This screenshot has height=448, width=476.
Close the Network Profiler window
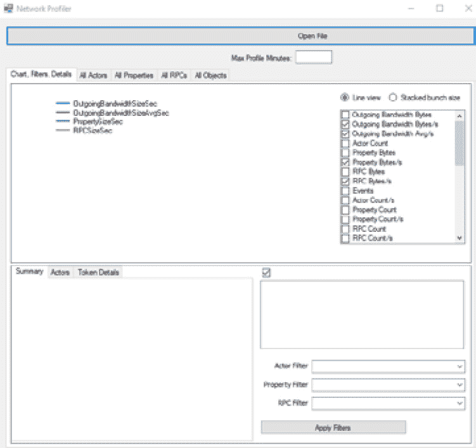click(x=468, y=8)
